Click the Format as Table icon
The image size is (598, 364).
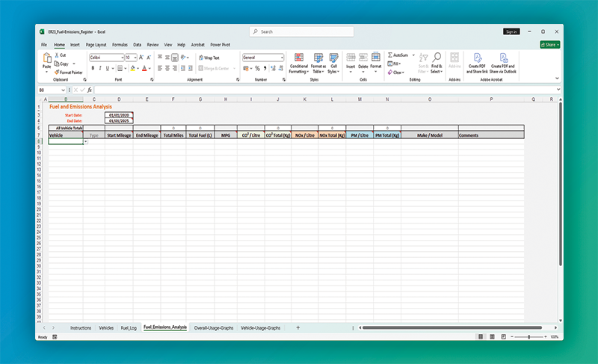coord(318,59)
